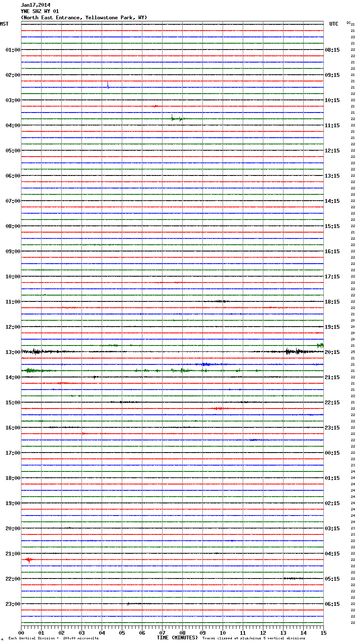The image size is (357, 644).
Task: Select the 11:00 MST time label
Action: 13,302
